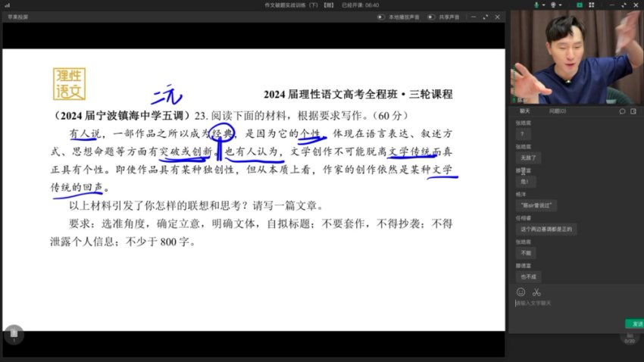Toggle 本地播放声音 switch
This screenshot has width=644, height=362.
tap(381, 17)
